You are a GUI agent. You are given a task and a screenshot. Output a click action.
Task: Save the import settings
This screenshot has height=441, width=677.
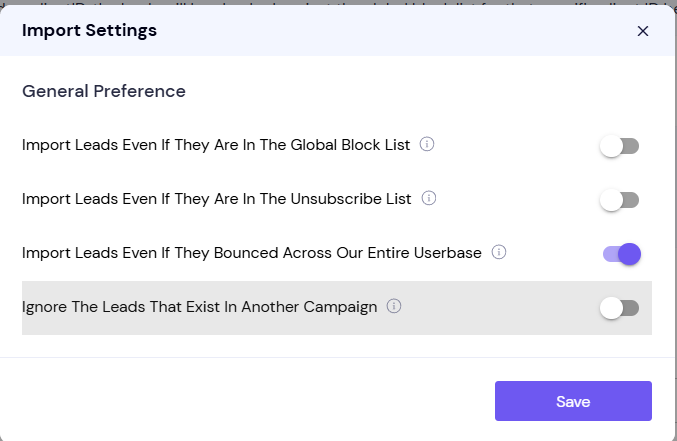573,401
